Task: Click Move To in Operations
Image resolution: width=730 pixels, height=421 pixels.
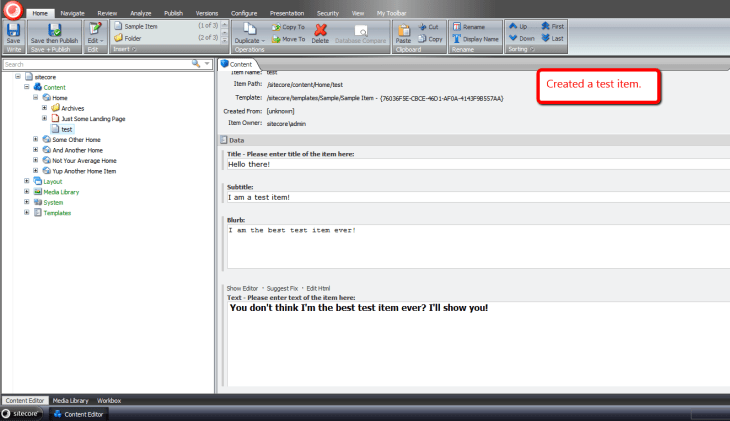Action: pos(289,39)
